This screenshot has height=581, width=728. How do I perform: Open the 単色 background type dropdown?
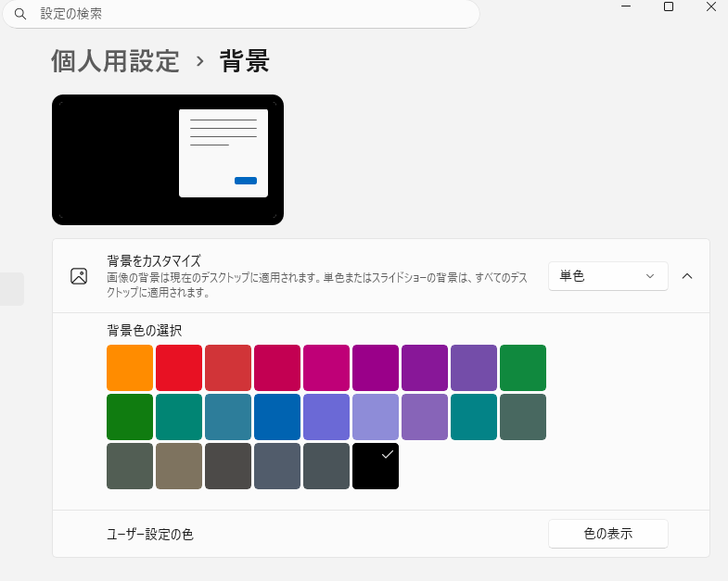click(x=608, y=276)
